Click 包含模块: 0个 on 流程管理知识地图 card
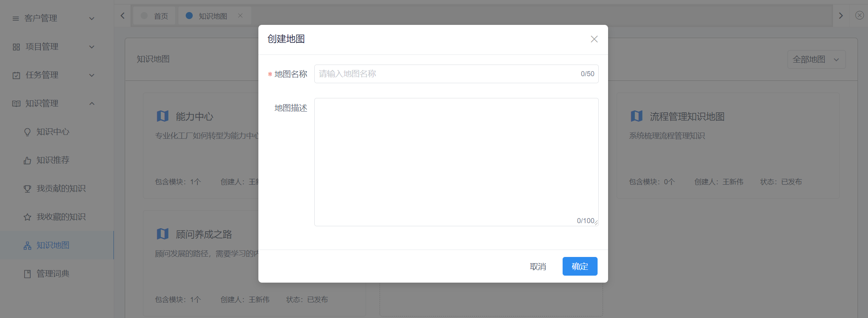Viewport: 868px width, 318px height. (x=652, y=182)
